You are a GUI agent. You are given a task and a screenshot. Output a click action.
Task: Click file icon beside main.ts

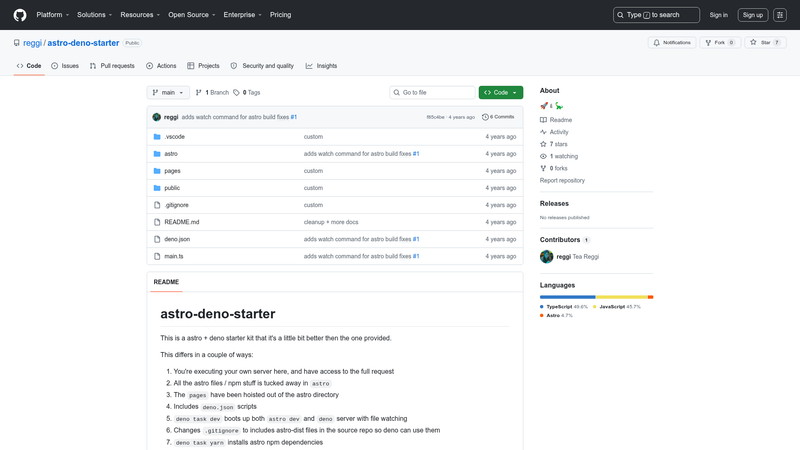click(157, 256)
